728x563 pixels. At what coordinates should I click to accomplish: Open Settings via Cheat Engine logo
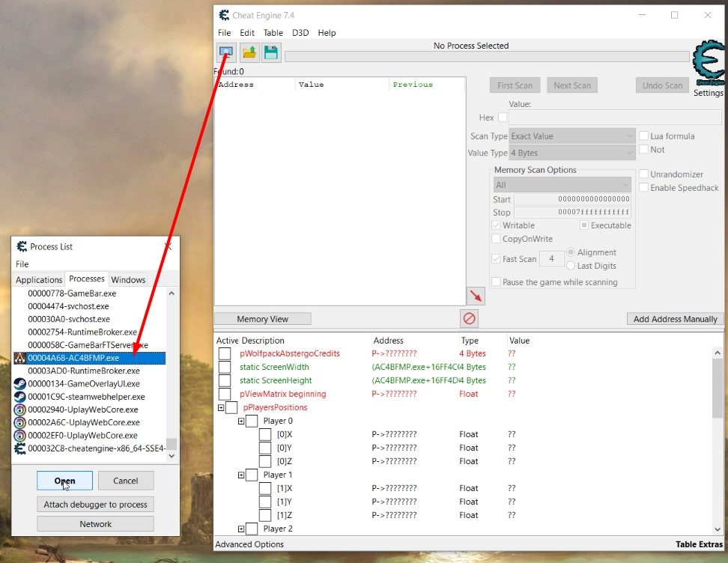708,63
